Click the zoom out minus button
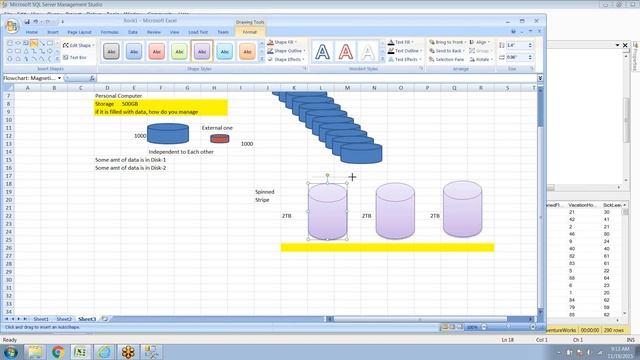The image size is (640, 360). point(484,327)
